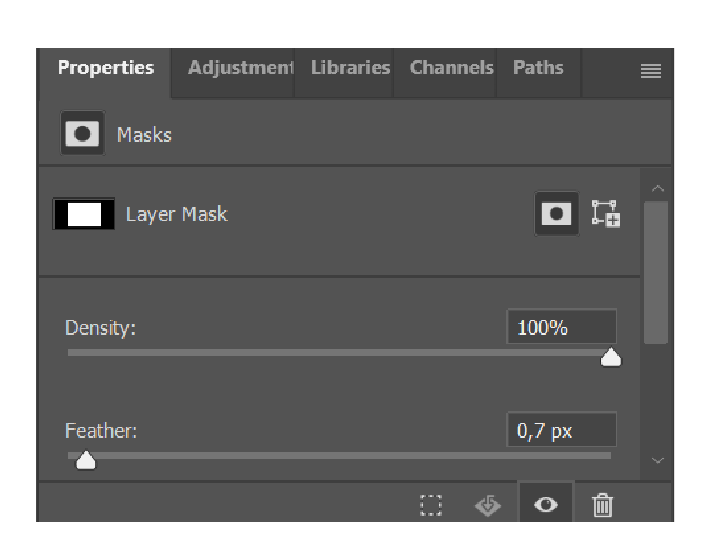Image resolution: width=711 pixels, height=560 pixels.
Task: Click the scrollbar up arrow
Action: tap(657, 188)
